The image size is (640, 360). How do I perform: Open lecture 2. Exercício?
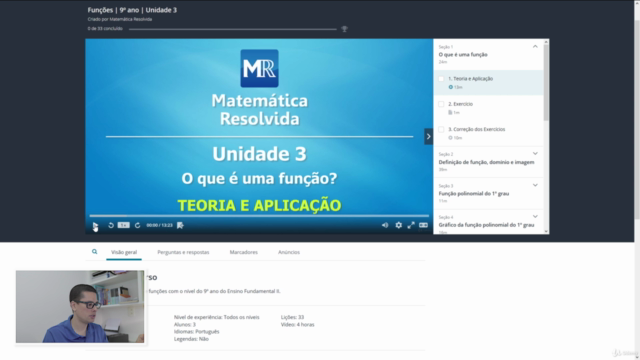pyautogui.click(x=489, y=108)
